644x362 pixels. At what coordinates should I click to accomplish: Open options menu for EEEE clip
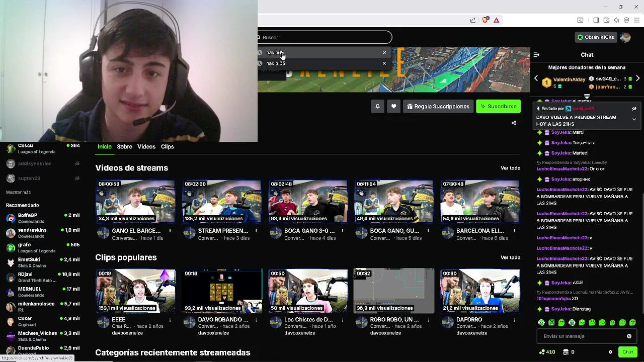[170, 320]
